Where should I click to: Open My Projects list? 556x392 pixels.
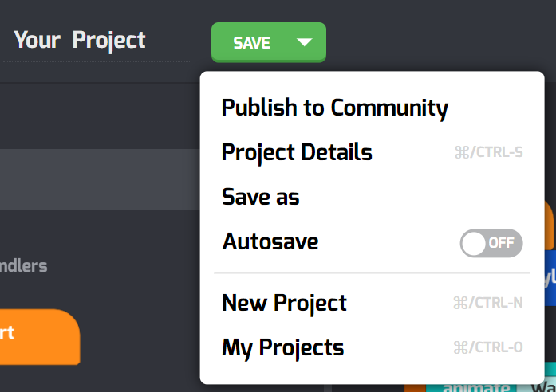pos(282,347)
